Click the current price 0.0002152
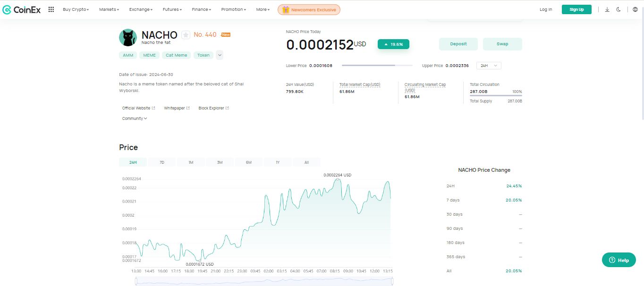This screenshot has width=644, height=286. 320,45
